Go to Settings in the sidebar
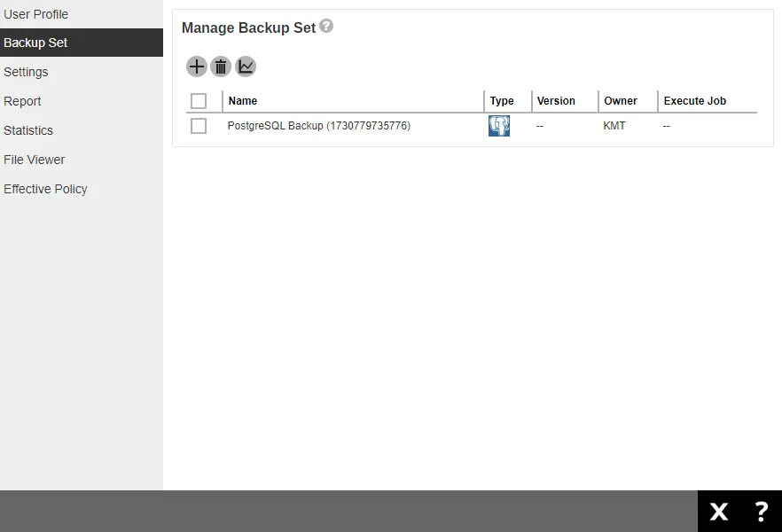The height and width of the screenshot is (532, 782). click(27, 72)
